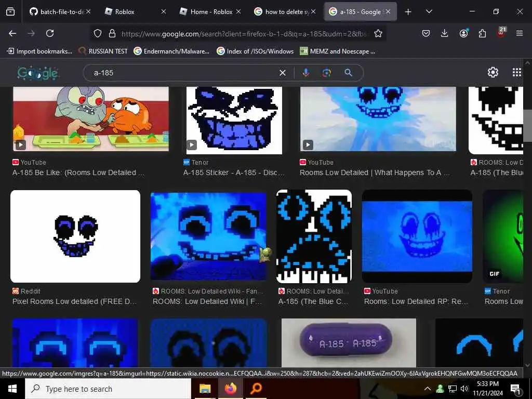The image size is (532, 399).
Task: Clear the a-185 search text
Action: [x=282, y=73]
